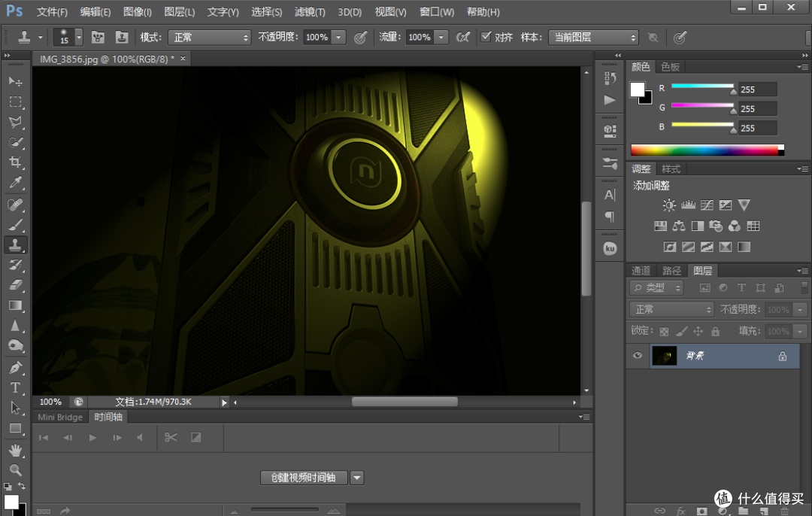
Task: Toggle lock all layer option
Action: tap(715, 332)
